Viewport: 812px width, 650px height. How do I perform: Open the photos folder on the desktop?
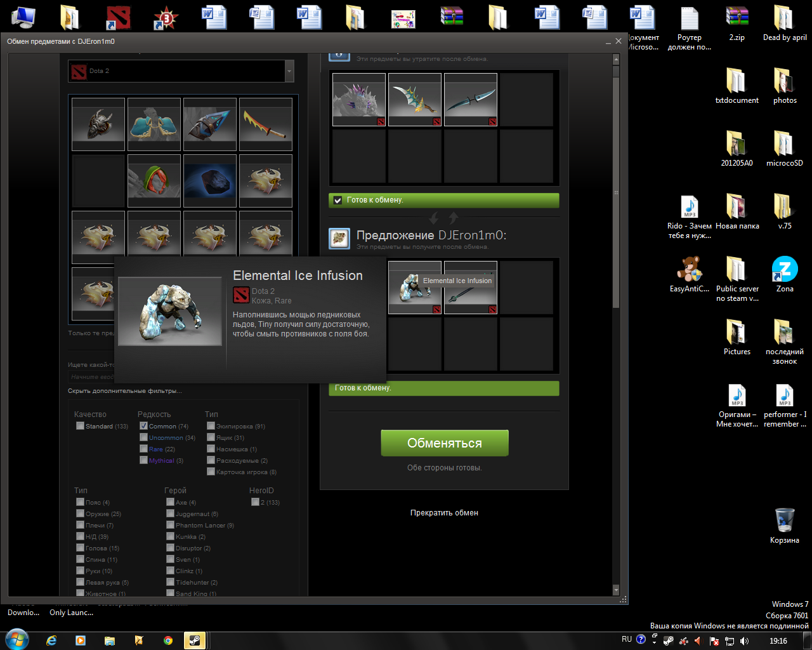(x=785, y=86)
